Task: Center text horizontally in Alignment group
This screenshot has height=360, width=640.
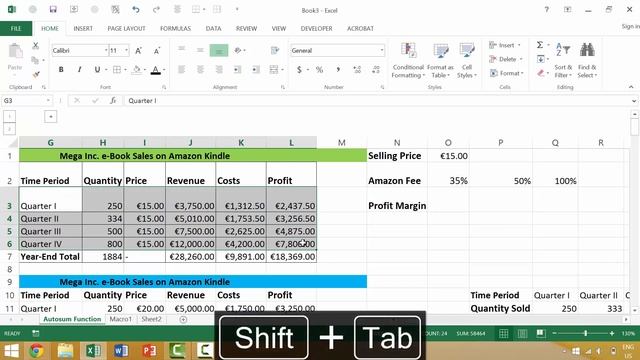Action: pos(200,70)
